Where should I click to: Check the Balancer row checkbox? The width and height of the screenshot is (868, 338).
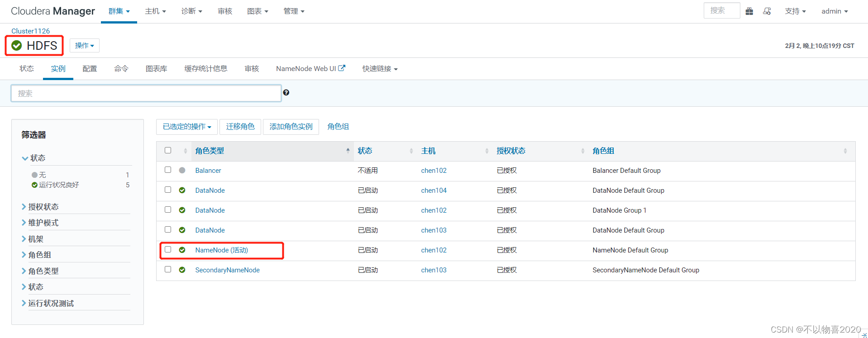[x=168, y=170]
